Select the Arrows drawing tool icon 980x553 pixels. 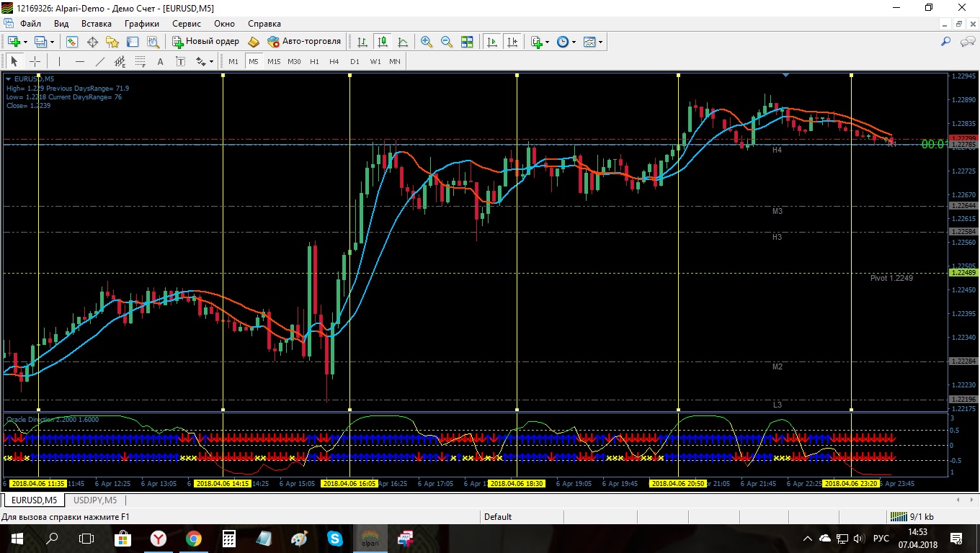point(201,61)
